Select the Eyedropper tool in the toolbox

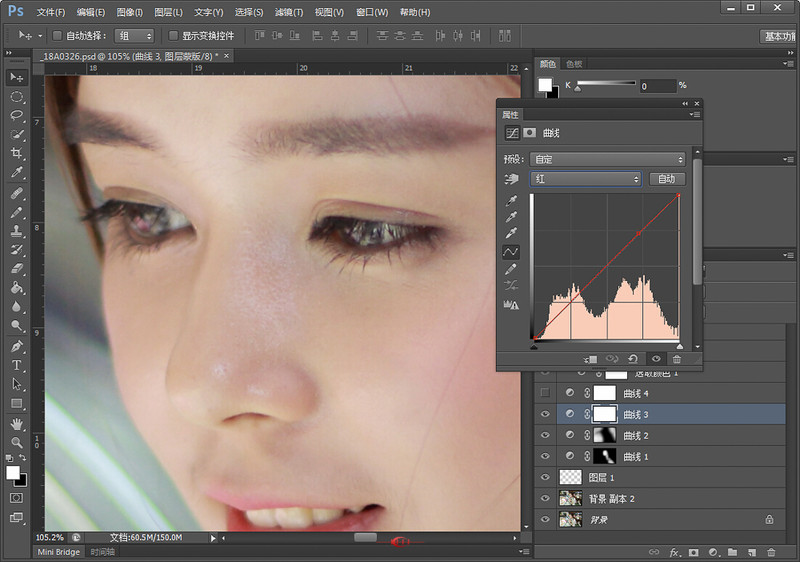[x=16, y=172]
